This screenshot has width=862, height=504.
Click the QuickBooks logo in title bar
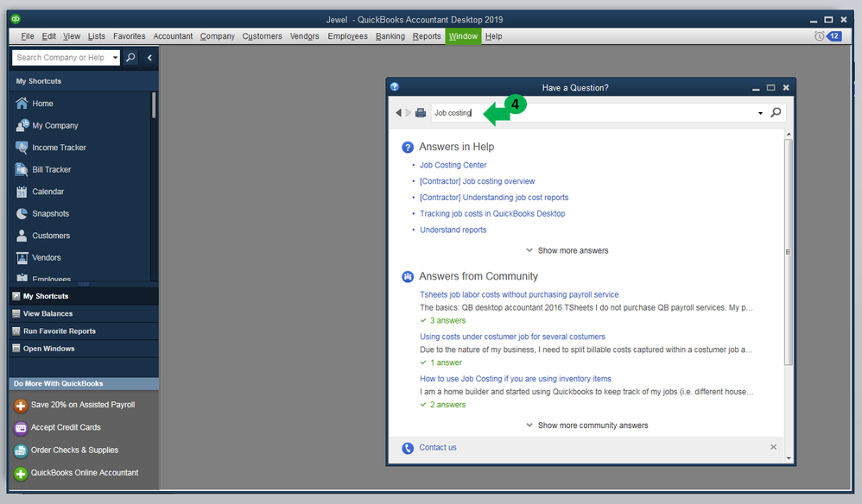coord(16,19)
